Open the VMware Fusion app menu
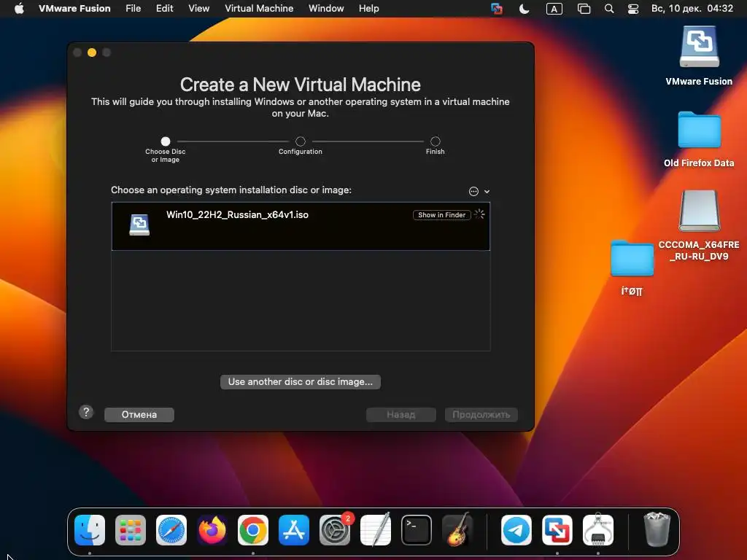 coord(74,8)
